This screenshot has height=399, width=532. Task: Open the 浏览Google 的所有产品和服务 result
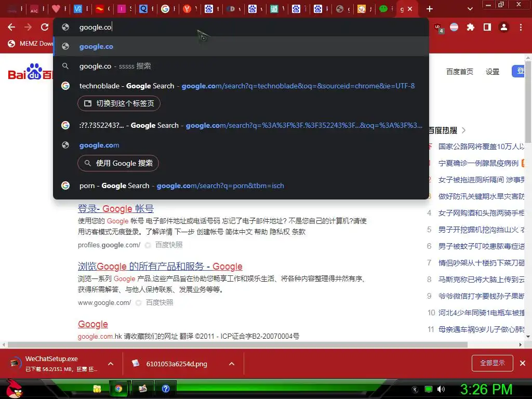click(x=160, y=267)
